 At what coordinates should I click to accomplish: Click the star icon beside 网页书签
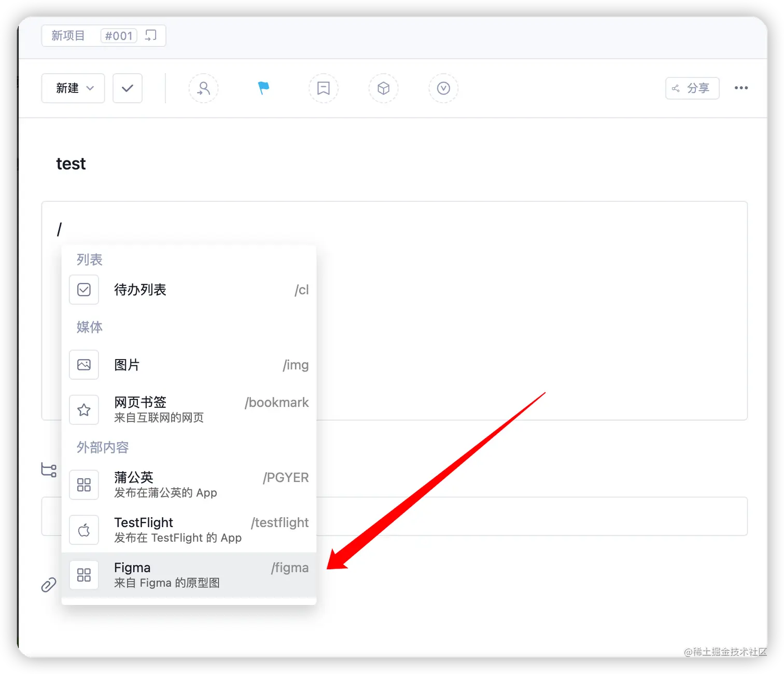click(x=84, y=410)
